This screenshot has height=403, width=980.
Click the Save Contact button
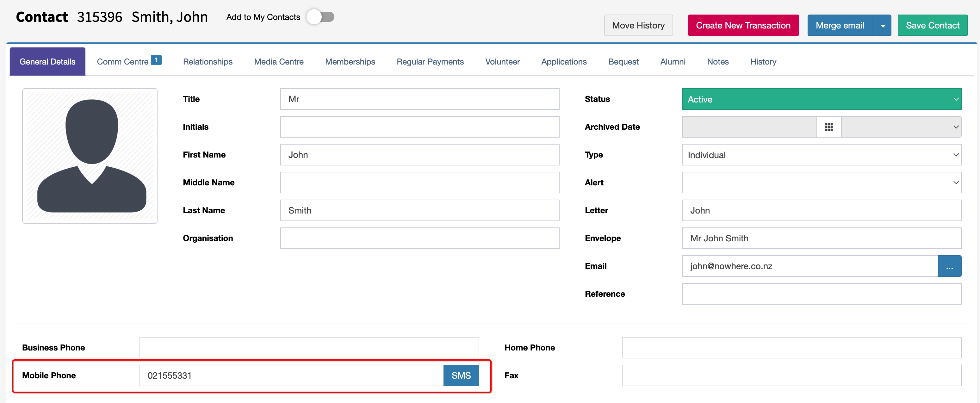click(x=933, y=26)
